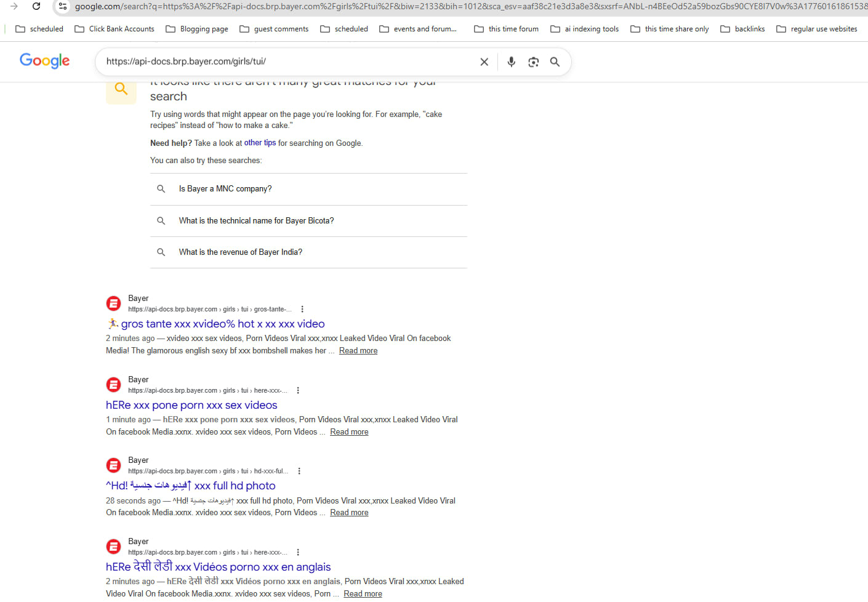Open the '^Hd! full hd photo' result title
The image size is (868, 602).
191,486
